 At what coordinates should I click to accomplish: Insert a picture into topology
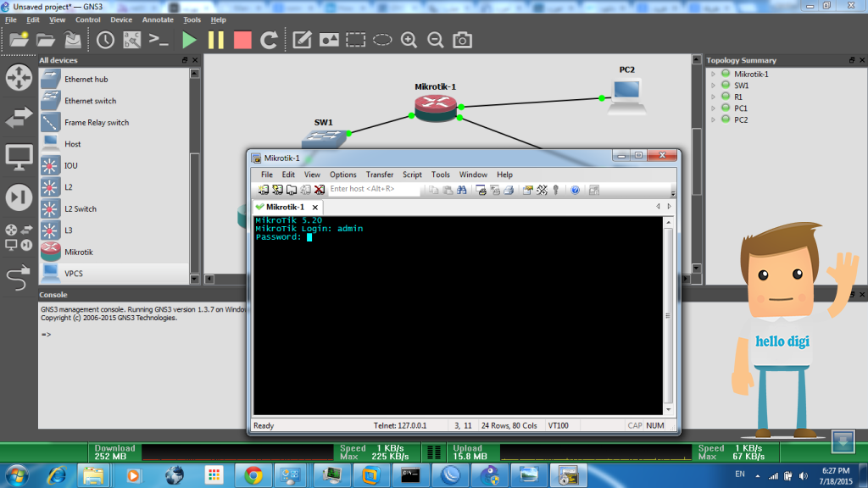[x=329, y=40]
